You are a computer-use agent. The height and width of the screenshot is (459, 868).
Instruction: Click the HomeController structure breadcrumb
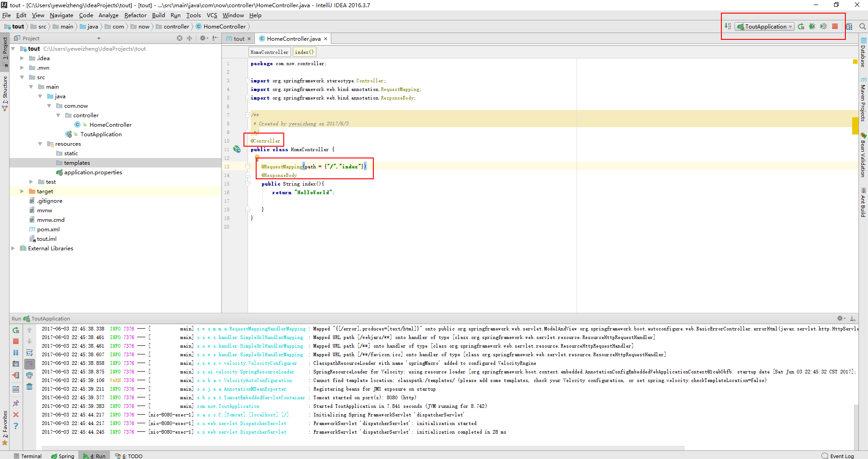(269, 52)
